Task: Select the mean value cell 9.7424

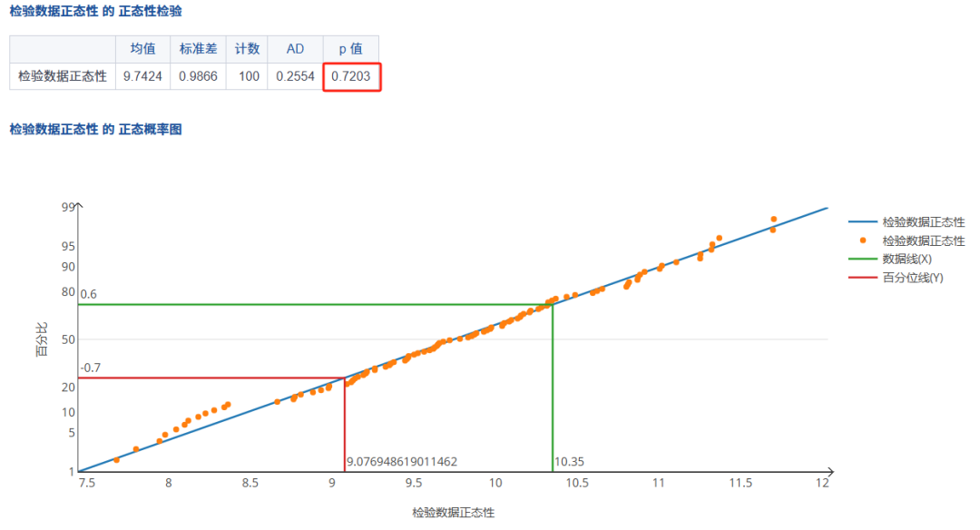Action: [142, 76]
